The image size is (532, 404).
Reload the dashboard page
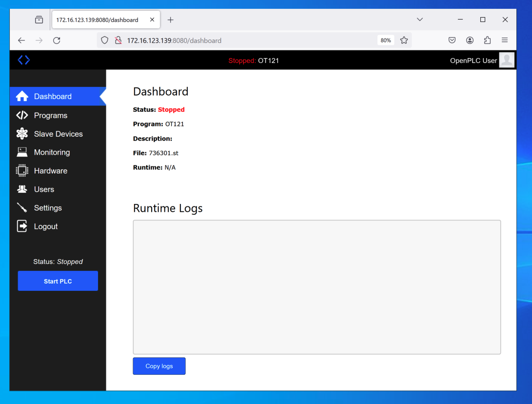click(57, 40)
